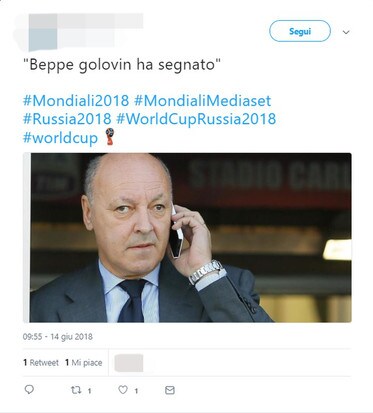Retweet using the arrows icon

(x=76, y=390)
